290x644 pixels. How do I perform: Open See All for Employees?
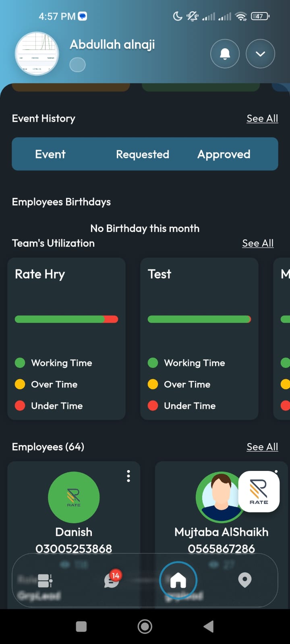click(262, 447)
